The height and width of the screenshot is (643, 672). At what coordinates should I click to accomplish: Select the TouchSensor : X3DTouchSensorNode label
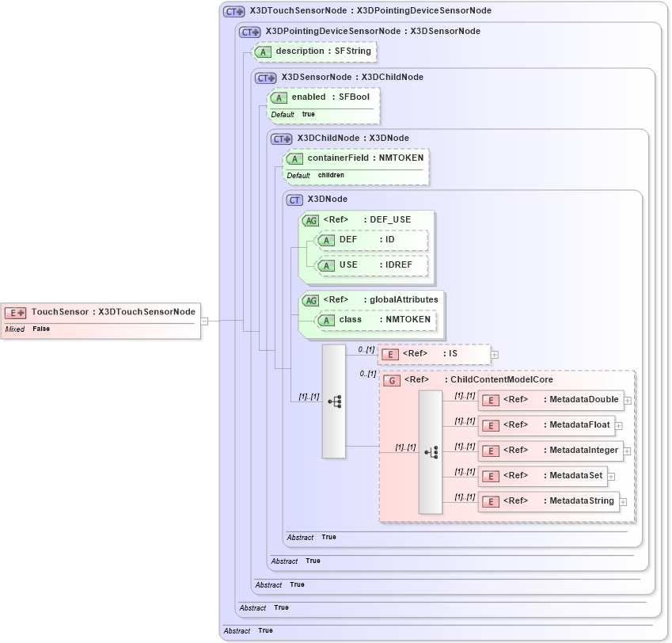click(x=113, y=312)
